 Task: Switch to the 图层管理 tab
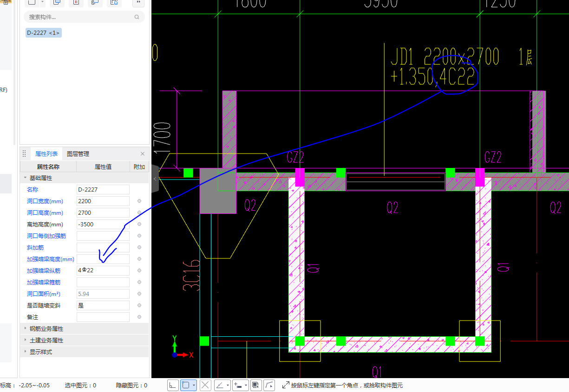[78, 154]
